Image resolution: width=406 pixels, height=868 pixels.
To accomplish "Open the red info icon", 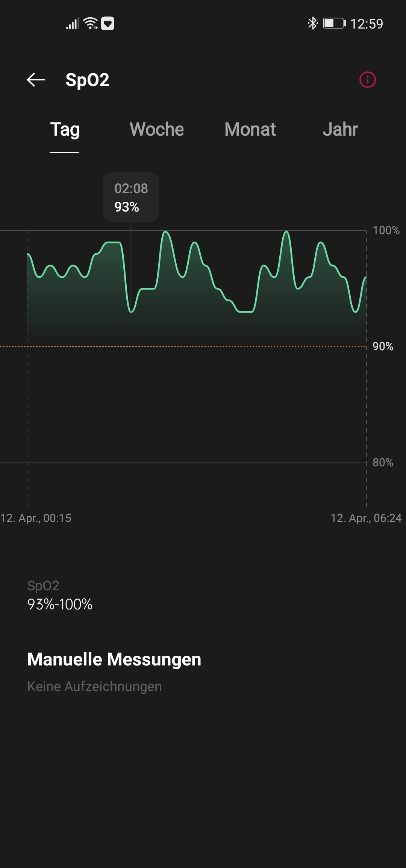I will click(x=367, y=80).
